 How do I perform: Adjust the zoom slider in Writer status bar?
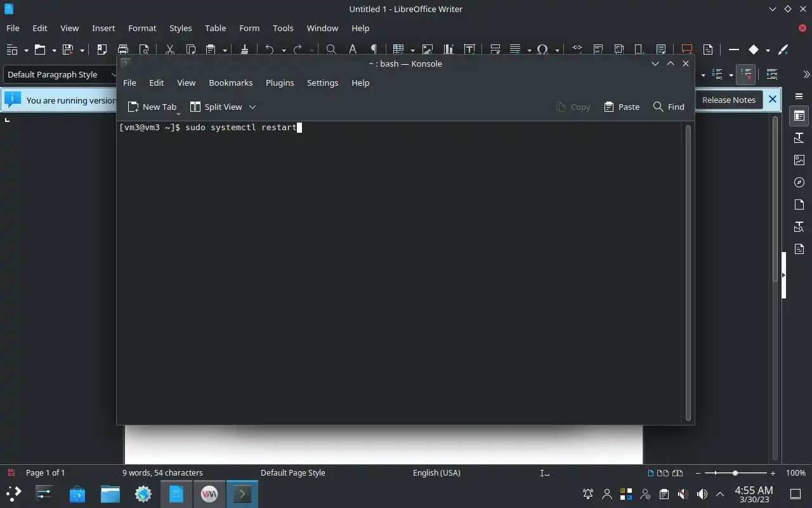pos(735,473)
